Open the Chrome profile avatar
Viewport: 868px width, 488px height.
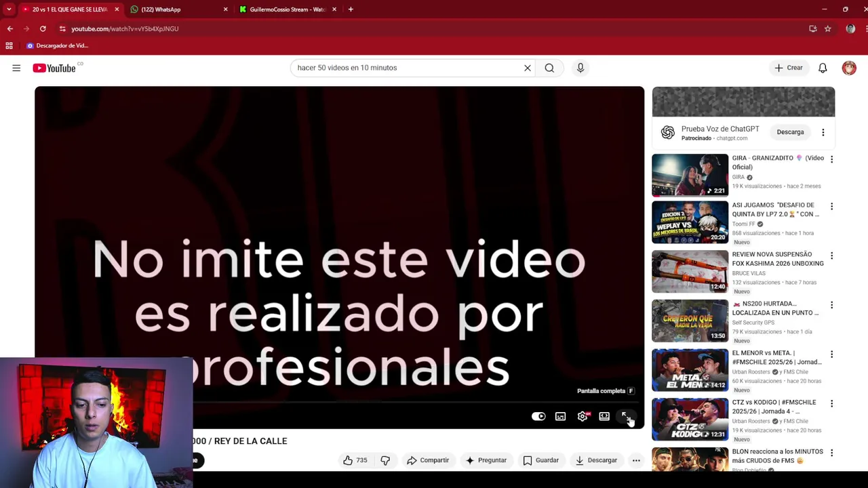tap(850, 28)
